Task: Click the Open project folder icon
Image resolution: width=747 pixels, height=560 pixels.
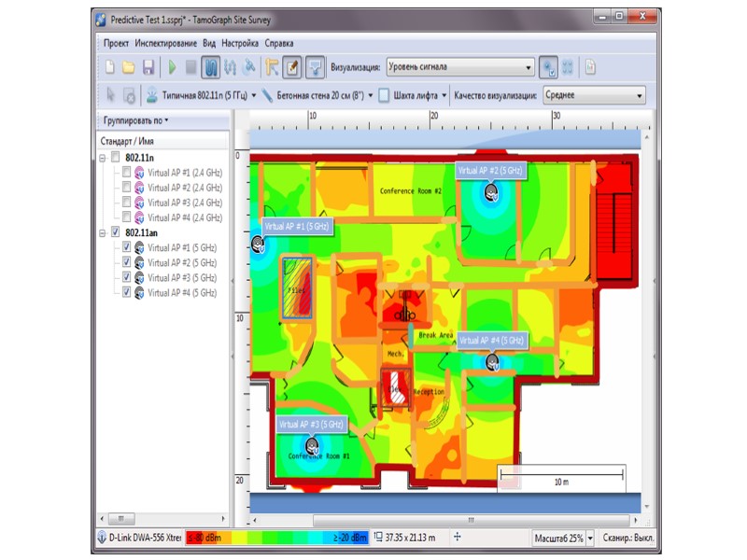Action: 128,67
